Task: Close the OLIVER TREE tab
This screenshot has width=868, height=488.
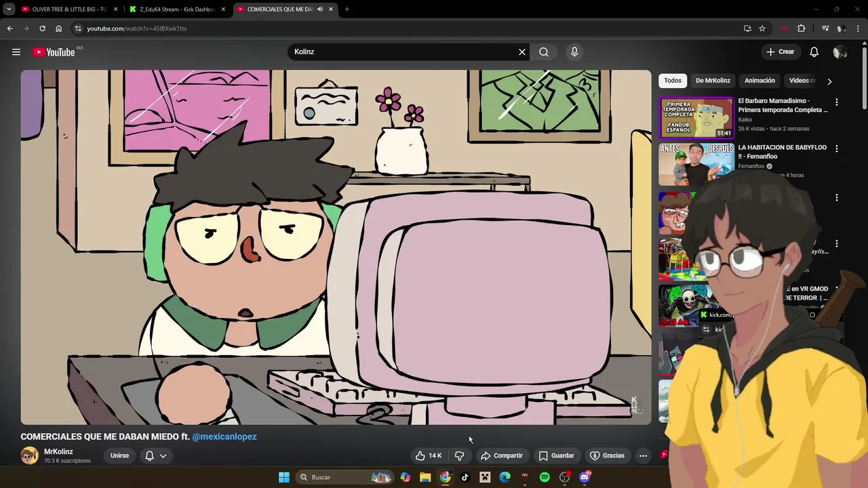Action: coord(116,9)
